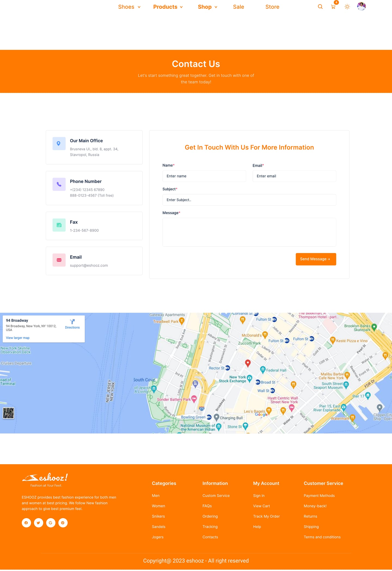392x571 pixels.
Task: Click the Directions arrow icon on map
Action: point(72,322)
